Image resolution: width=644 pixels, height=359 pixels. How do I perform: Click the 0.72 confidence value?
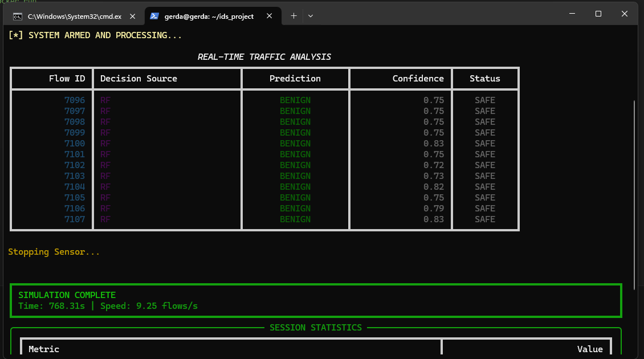[433, 165]
